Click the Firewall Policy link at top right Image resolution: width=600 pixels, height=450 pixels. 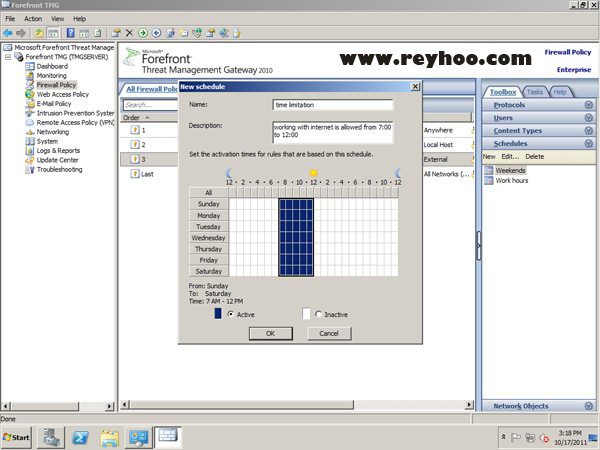(x=567, y=52)
